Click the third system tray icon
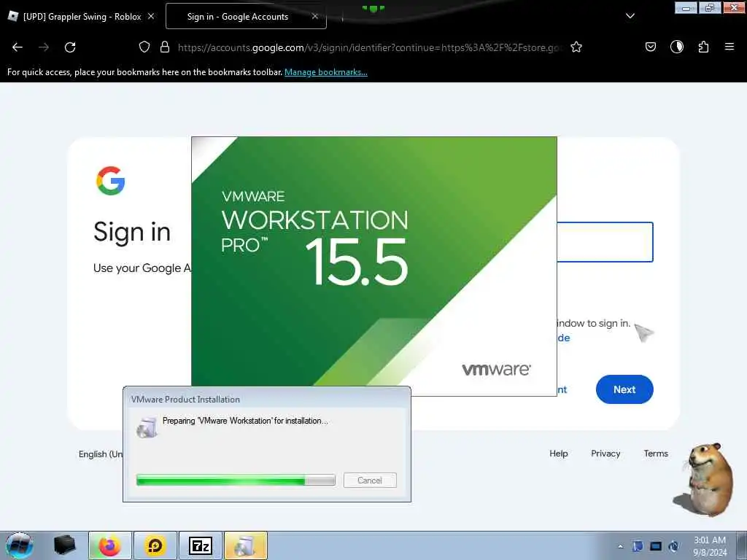 point(673,546)
